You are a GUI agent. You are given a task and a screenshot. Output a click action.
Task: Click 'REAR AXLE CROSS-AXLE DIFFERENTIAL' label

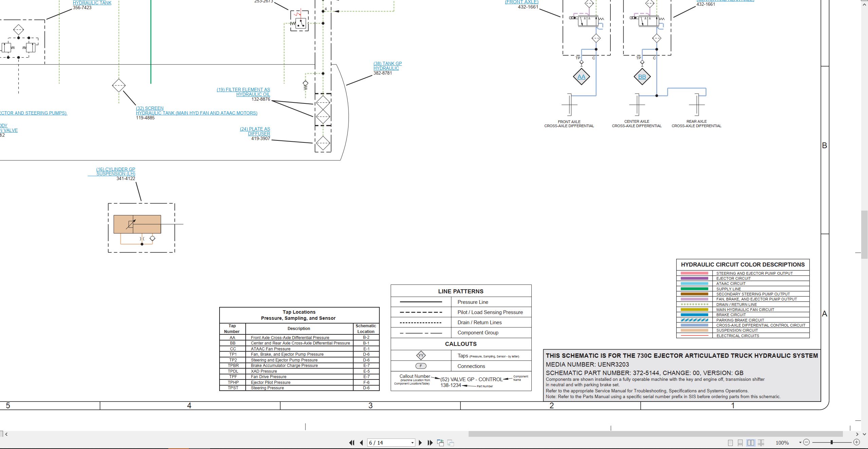point(696,123)
